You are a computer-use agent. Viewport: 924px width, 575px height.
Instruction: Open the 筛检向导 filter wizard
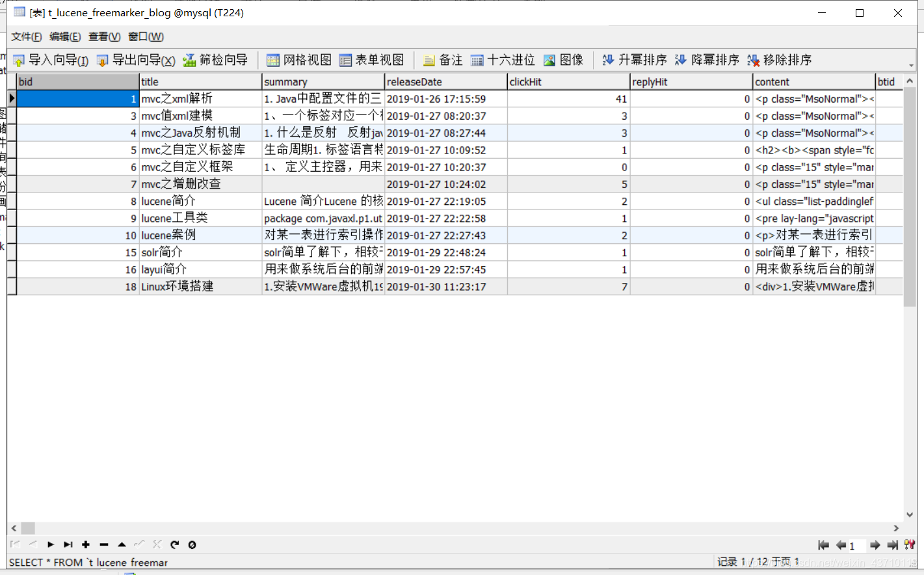pos(215,60)
